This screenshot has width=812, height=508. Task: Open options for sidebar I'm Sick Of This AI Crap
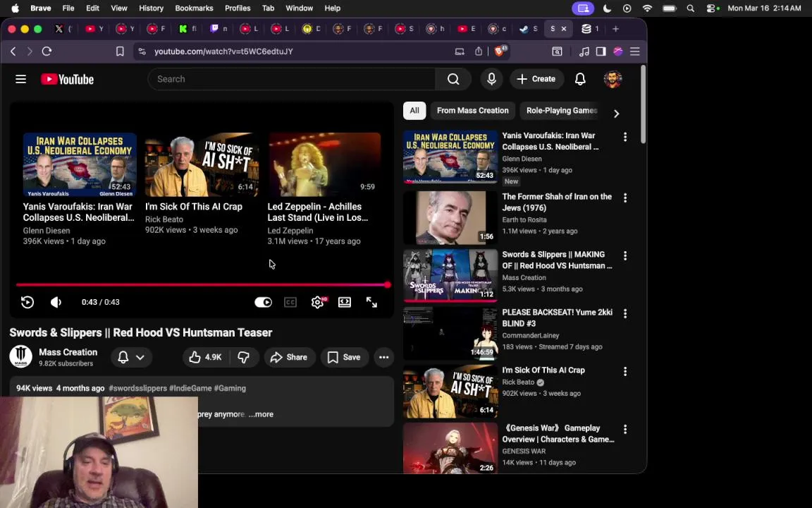pos(625,372)
